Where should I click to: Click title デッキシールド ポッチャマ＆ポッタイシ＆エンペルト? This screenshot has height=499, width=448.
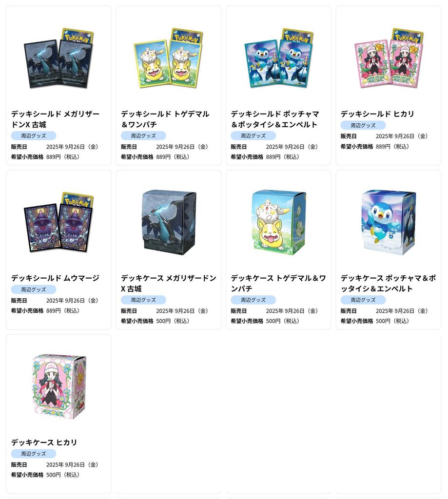275,119
